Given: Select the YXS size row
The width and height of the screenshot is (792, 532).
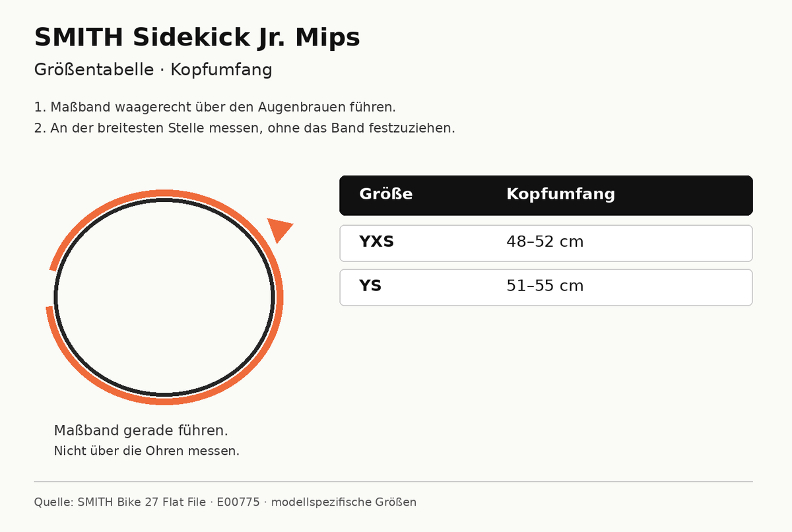Looking at the screenshot, I should click(546, 243).
